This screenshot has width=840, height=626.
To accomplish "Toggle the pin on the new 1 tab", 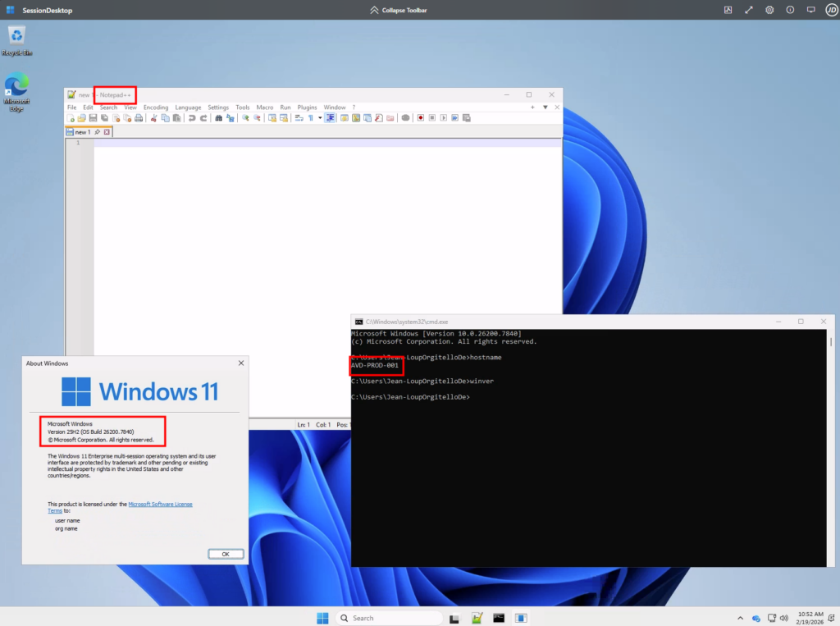I will point(97,132).
